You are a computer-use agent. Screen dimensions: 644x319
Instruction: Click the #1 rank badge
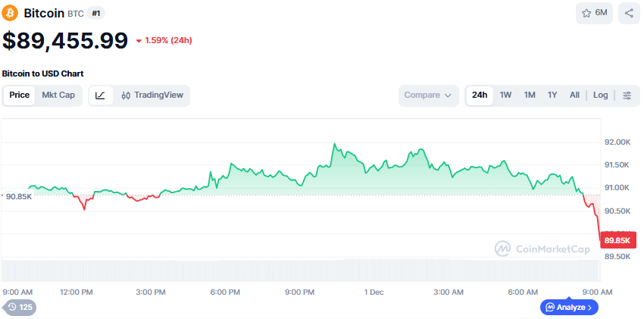coord(96,13)
